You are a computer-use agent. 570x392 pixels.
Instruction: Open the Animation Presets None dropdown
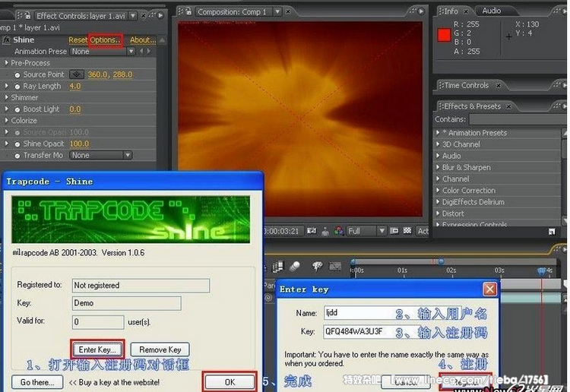pyautogui.click(x=103, y=51)
